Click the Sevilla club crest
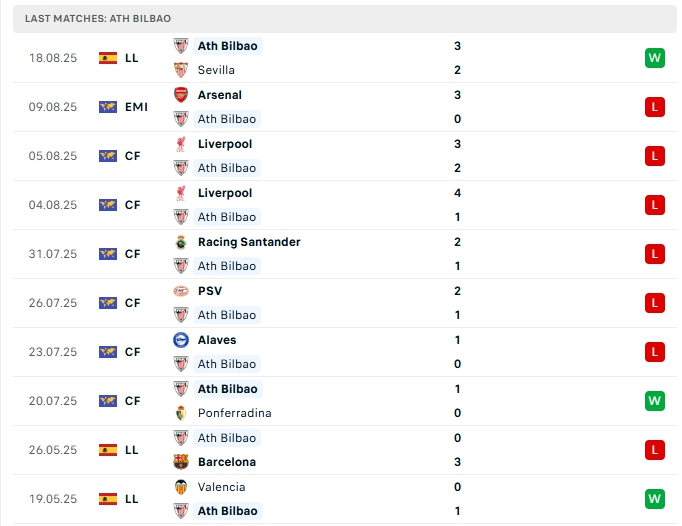Screen dimensions: 682x526 coord(181,70)
